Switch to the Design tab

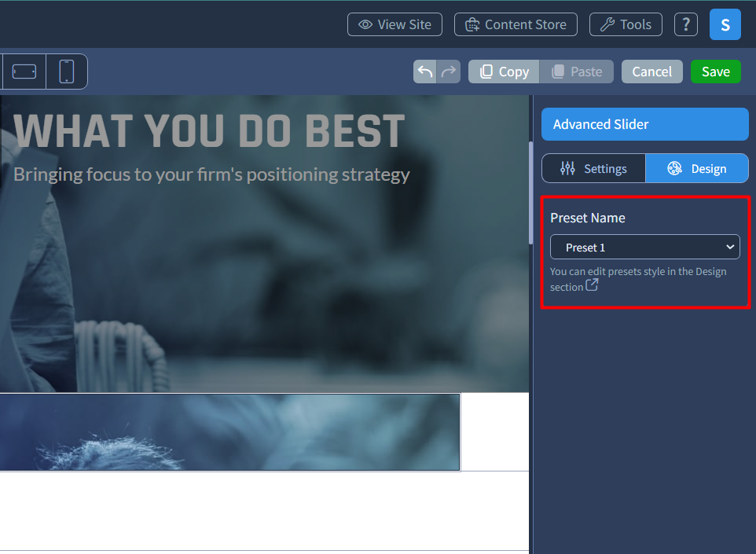point(697,168)
